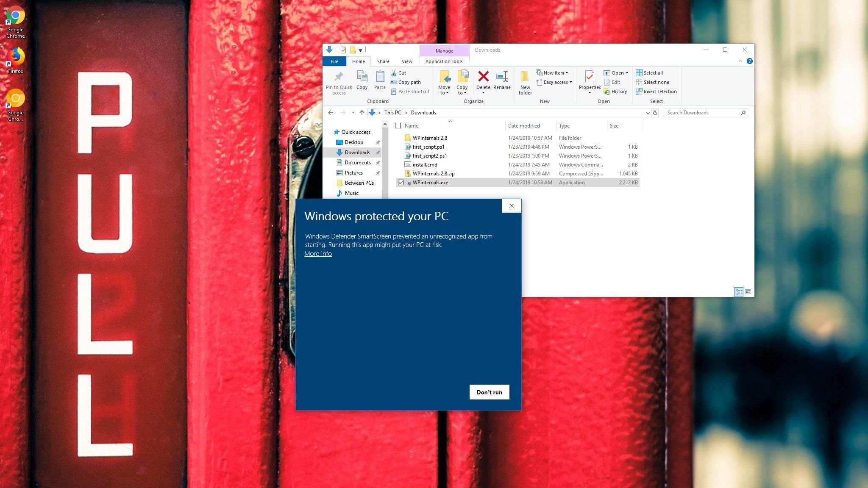Image resolution: width=868 pixels, height=488 pixels.
Task: Open Properties from the ribbon
Action: 590,78
